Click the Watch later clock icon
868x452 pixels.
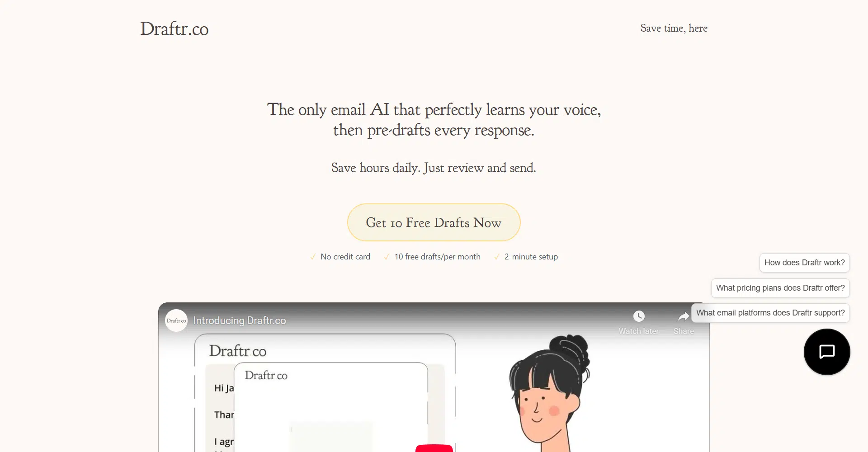pos(639,316)
